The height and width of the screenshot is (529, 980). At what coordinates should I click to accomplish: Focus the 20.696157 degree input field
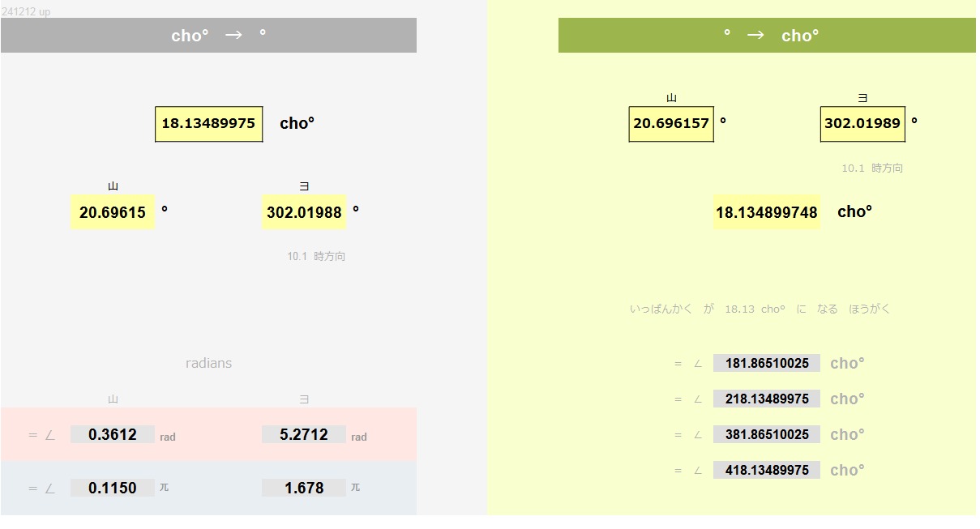click(x=671, y=124)
